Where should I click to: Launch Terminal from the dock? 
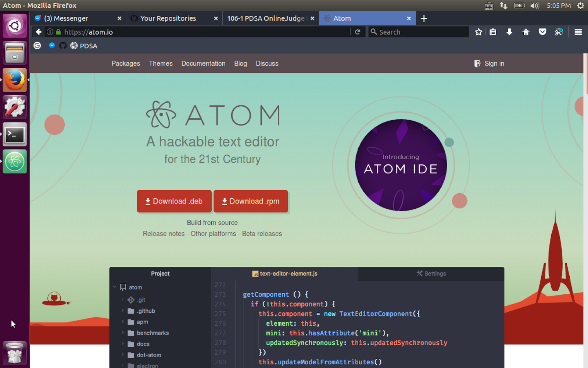point(15,134)
